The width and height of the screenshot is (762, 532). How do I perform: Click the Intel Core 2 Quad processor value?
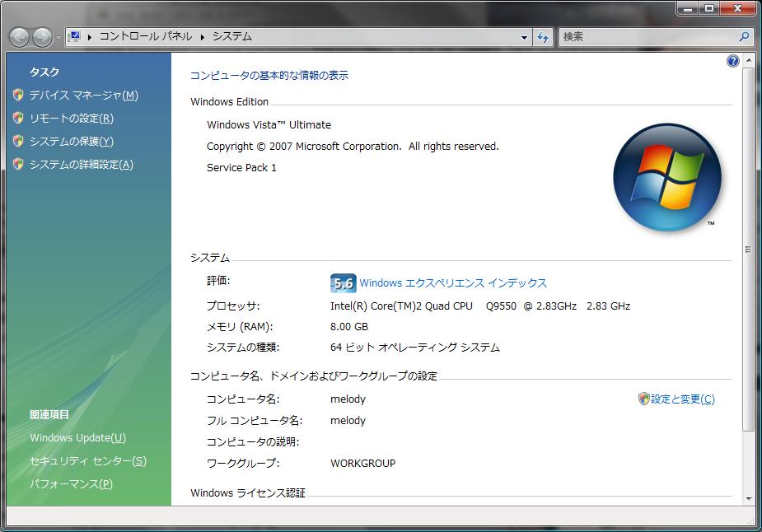pyautogui.click(x=480, y=306)
